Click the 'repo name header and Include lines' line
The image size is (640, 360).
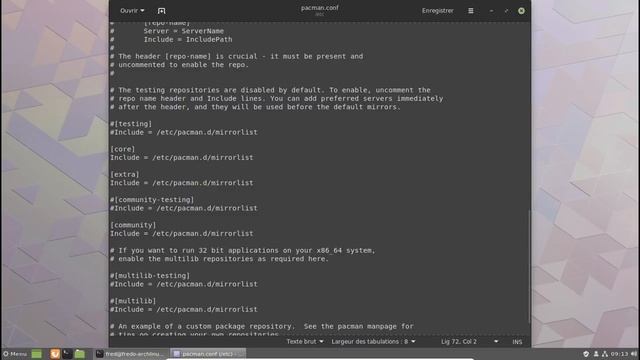(x=276, y=99)
